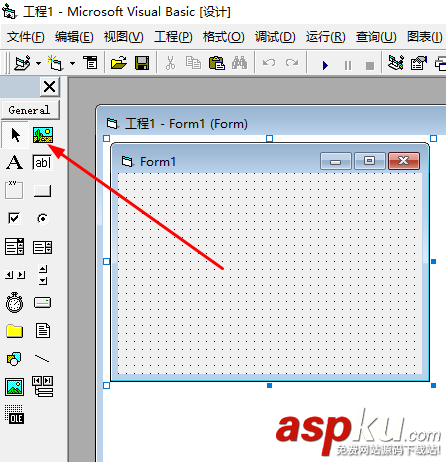Screen dimensions: 446x462
Task: Click the End stop button
Action: tap(370, 66)
